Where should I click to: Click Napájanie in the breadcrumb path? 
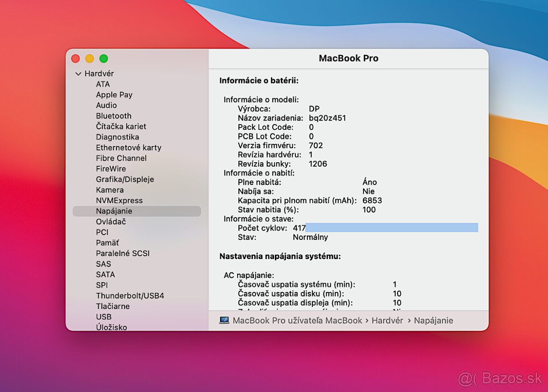click(434, 320)
